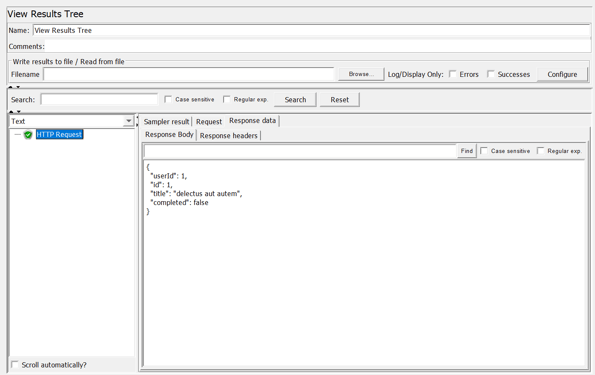The image size is (595, 375).
Task: Enable the Successes only checkbox
Action: click(491, 74)
